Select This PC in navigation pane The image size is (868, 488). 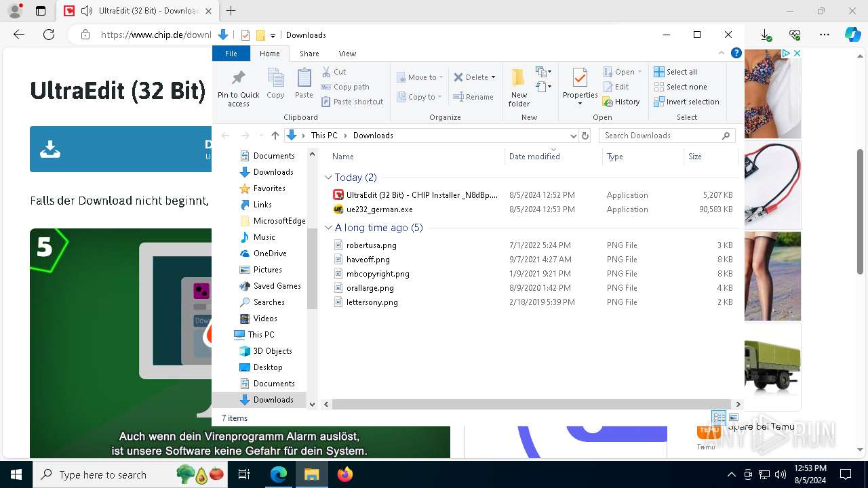click(x=260, y=335)
